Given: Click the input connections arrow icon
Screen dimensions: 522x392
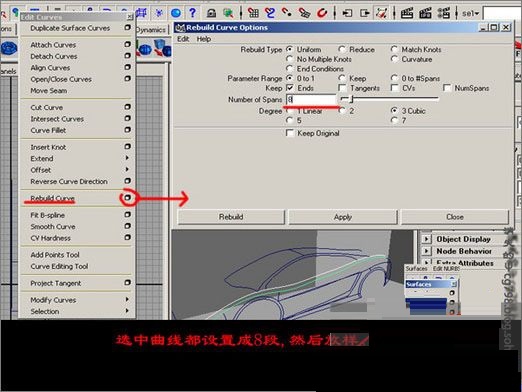Looking at the screenshot, I should [x=347, y=13].
